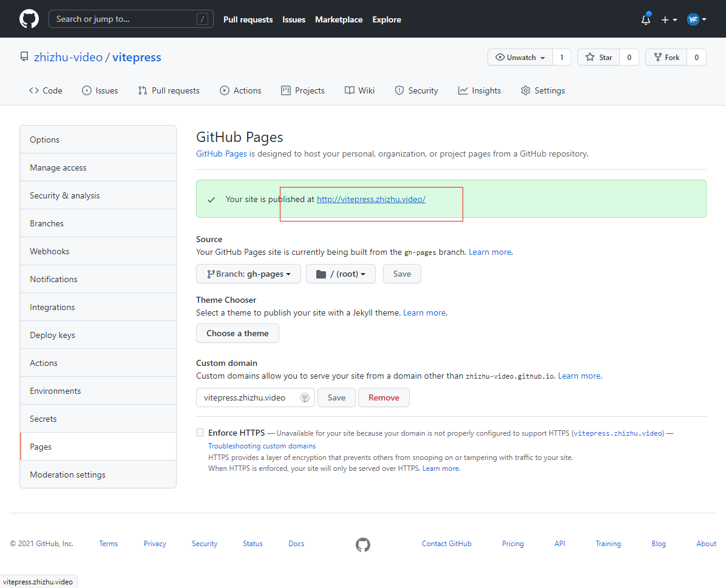Click the fork count beside Fork
Screen dimensions: 726x588
click(696, 57)
